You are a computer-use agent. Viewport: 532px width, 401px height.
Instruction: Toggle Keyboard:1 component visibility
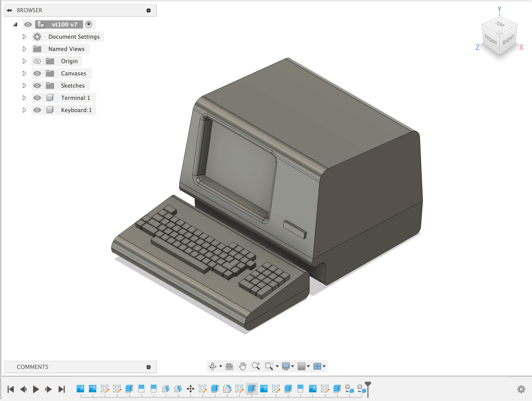click(37, 110)
